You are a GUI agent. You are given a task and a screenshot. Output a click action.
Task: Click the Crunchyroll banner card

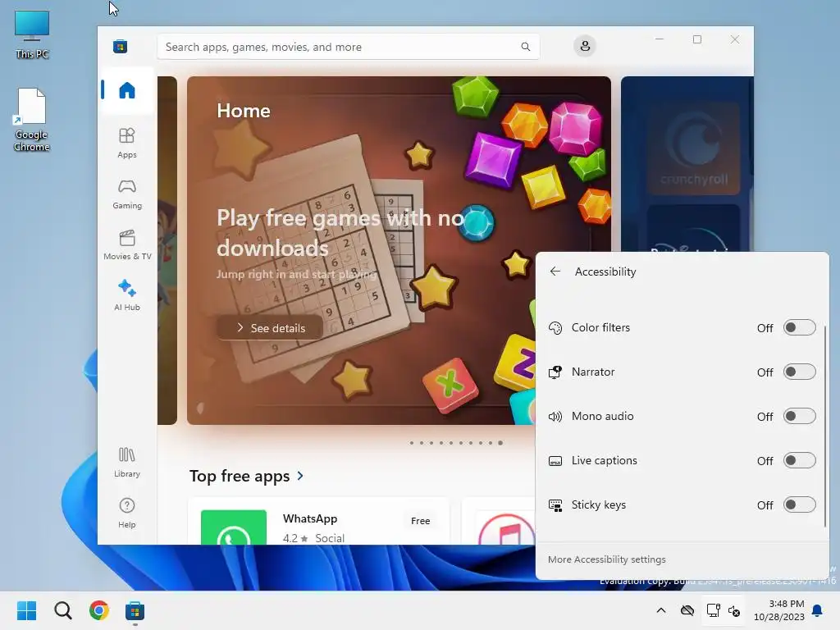point(694,148)
